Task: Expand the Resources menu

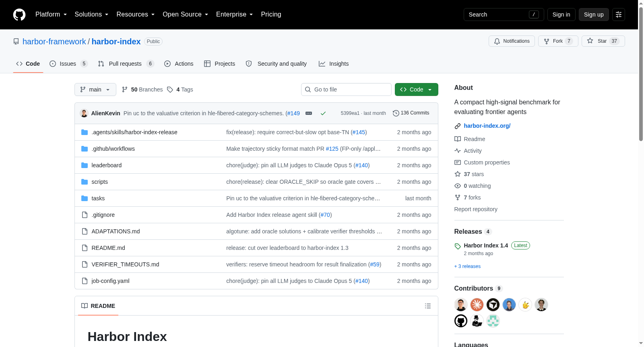Action: point(136,15)
